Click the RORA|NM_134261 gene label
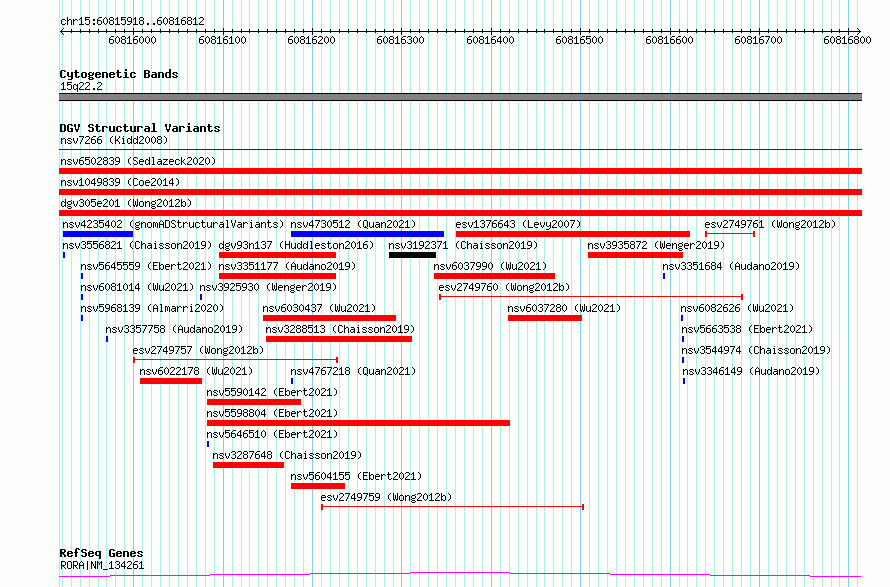890x587 pixels. 102,565
